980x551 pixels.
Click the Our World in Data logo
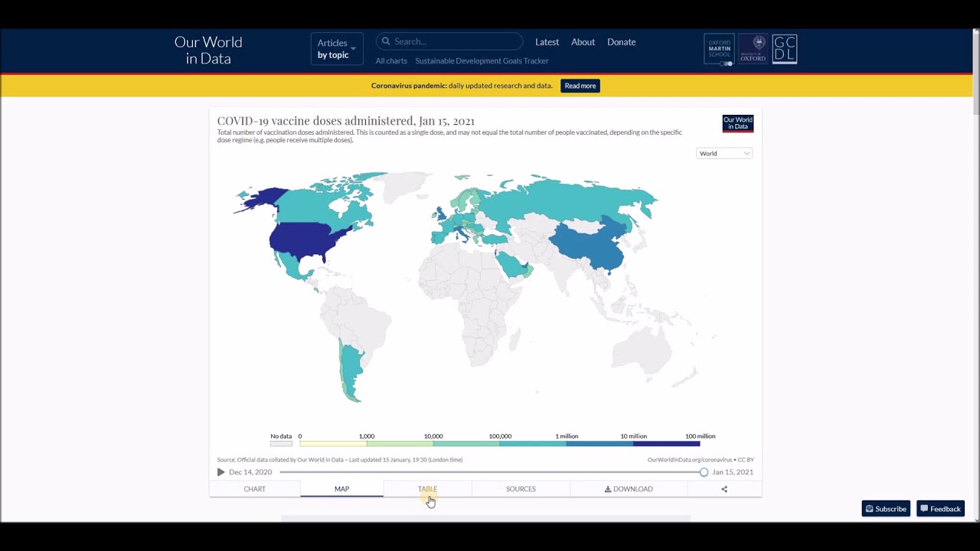point(208,51)
